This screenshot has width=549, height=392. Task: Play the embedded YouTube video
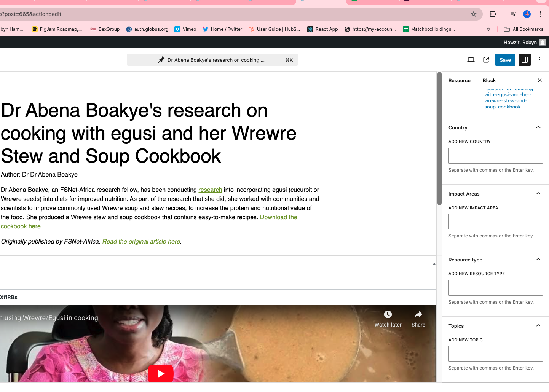pos(161,373)
